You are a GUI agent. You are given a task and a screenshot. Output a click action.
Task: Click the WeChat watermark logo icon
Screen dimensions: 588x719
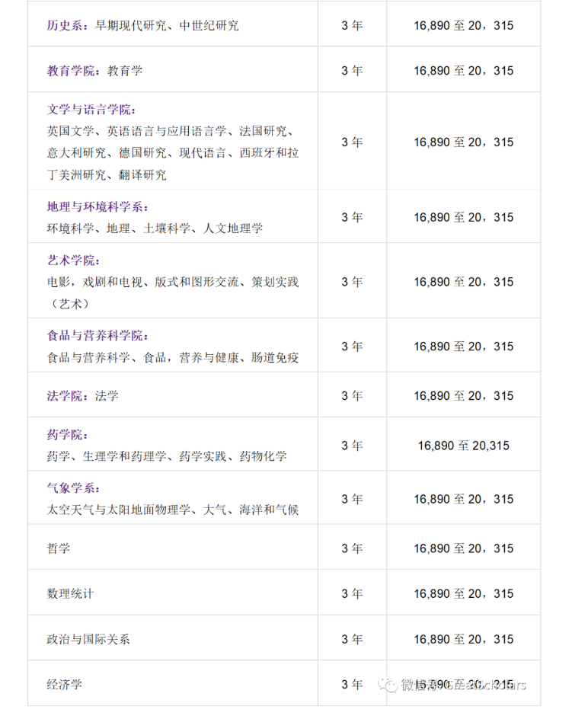pyautogui.click(x=388, y=685)
